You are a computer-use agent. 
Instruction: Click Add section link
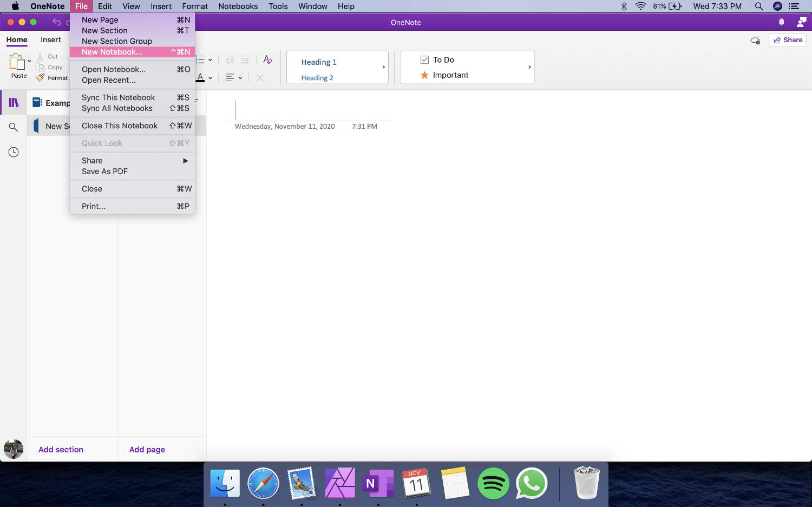61,450
